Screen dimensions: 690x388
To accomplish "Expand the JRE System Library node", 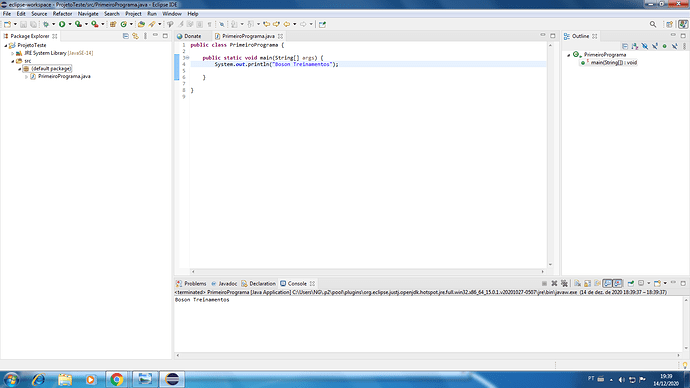I will (x=13, y=53).
